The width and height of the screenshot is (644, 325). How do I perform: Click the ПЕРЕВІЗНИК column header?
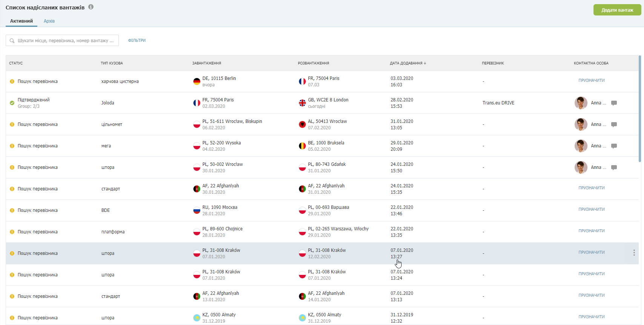coord(493,63)
